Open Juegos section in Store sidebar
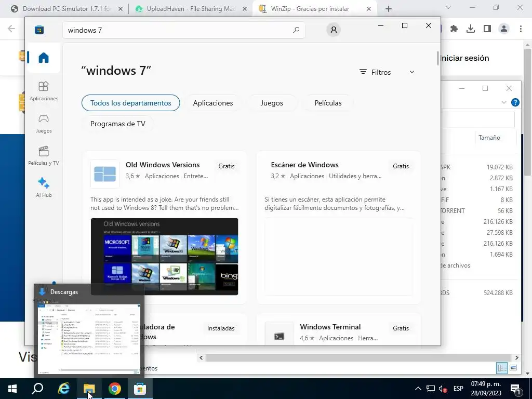The width and height of the screenshot is (532, 399). [44, 124]
